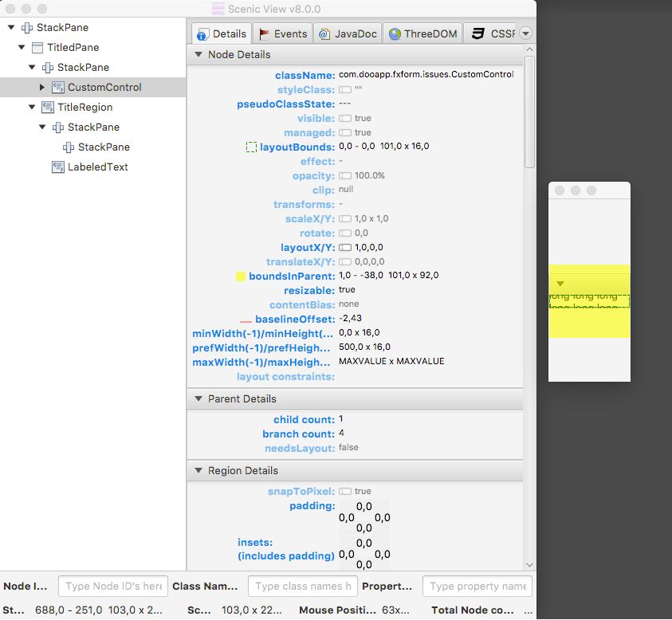Click the layoutX/Y edit field icon

coord(345,248)
